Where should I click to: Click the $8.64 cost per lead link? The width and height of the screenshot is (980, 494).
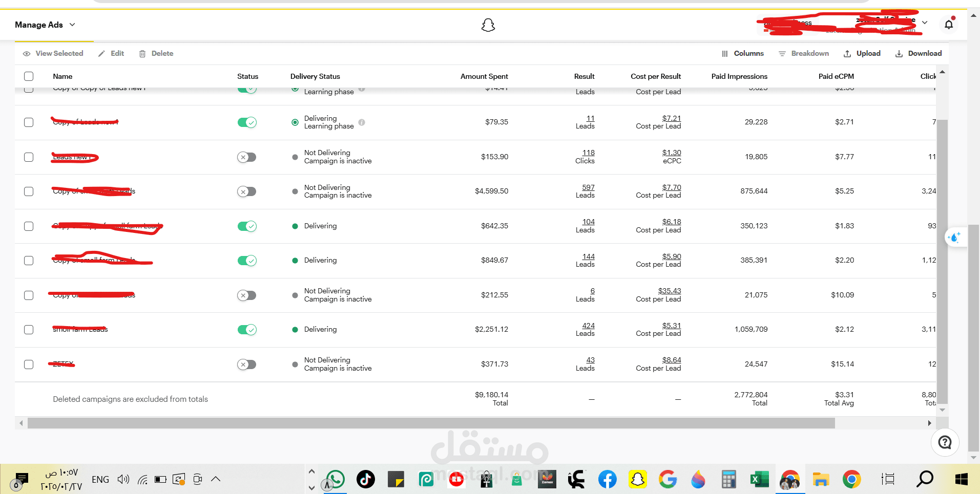tap(672, 360)
